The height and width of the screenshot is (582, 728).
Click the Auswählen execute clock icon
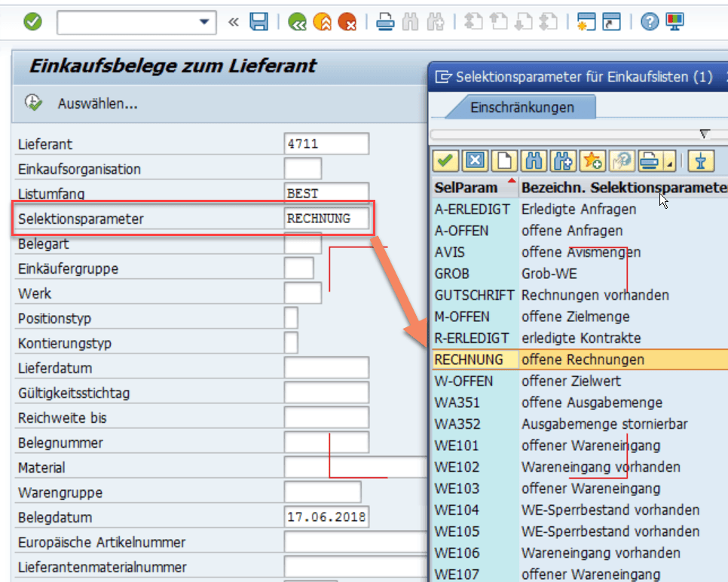tap(33, 103)
